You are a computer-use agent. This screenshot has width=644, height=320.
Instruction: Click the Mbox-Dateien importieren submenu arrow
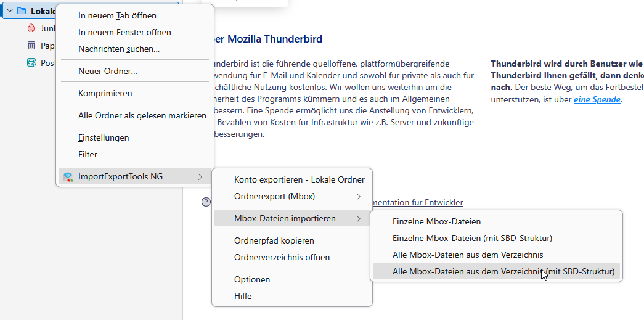coord(359,219)
